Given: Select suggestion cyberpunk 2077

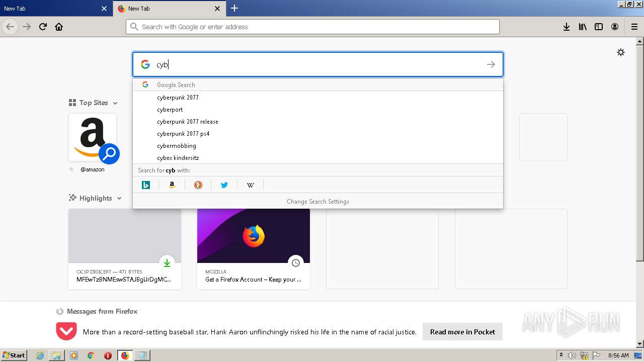Looking at the screenshot, I should click(318, 98).
